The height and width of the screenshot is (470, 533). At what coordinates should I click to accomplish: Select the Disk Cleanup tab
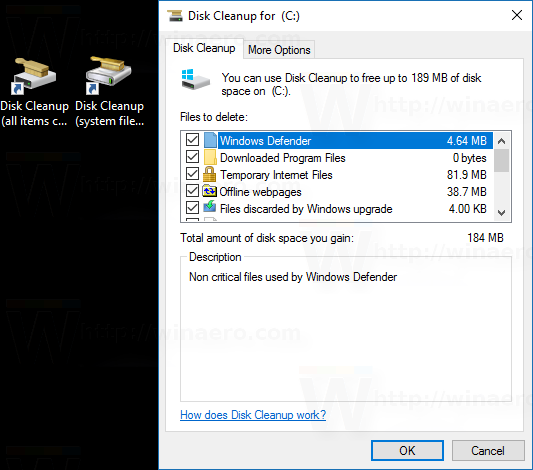pyautogui.click(x=204, y=48)
